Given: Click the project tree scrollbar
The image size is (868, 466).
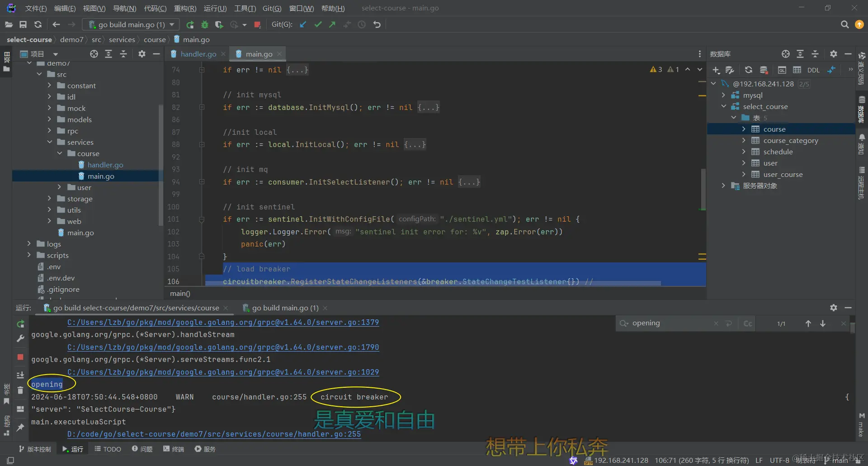Looking at the screenshot, I should (x=160, y=165).
